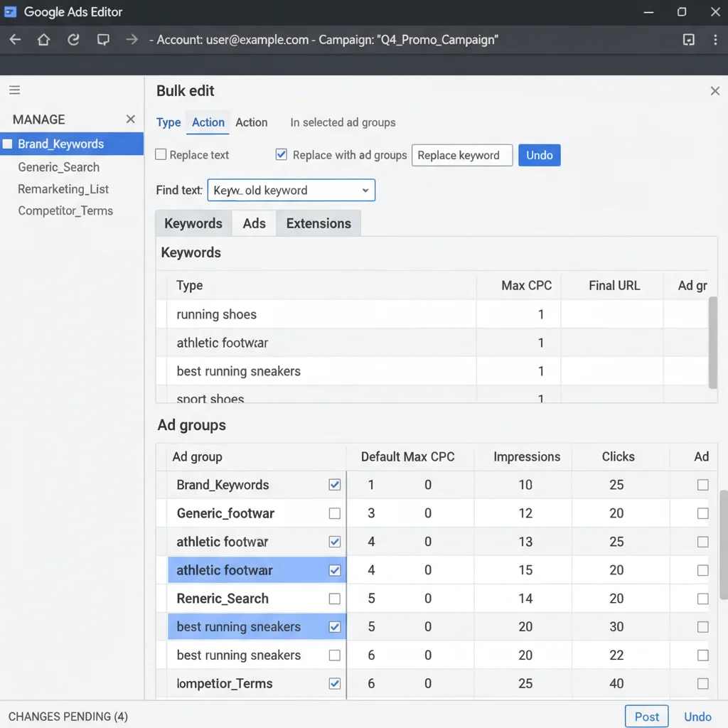Click the Google Ads Editor app icon
Viewport: 728px width, 728px height.
(x=10, y=11)
